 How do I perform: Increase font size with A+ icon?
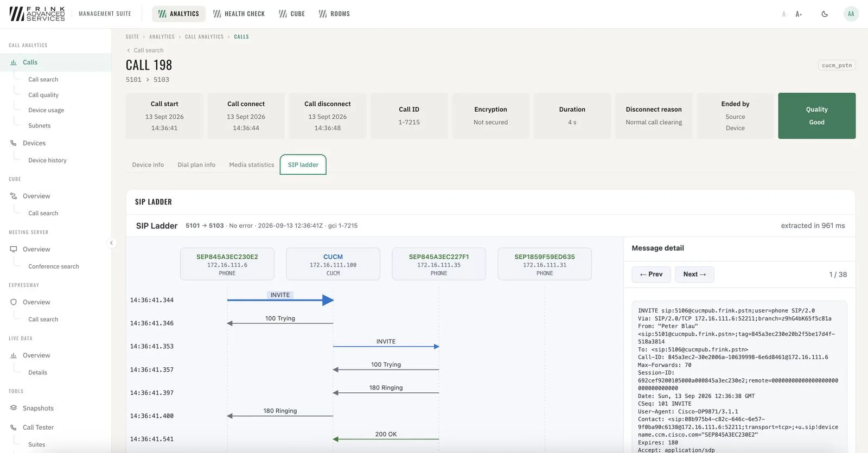(x=799, y=14)
